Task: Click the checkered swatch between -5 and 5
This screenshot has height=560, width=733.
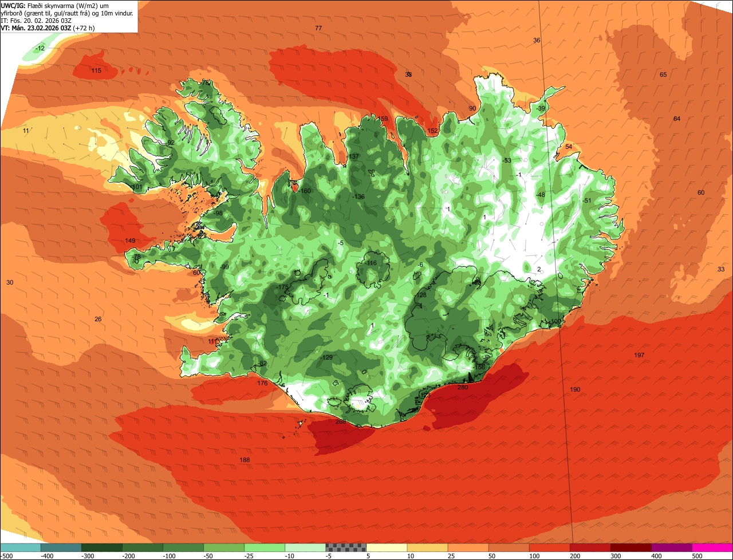Action: [x=346, y=547]
